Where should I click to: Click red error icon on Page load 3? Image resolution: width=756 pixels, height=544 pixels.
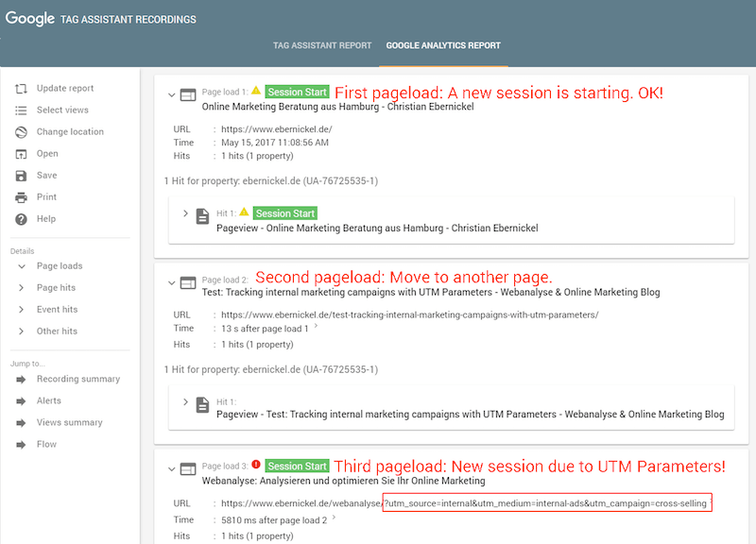point(256,465)
